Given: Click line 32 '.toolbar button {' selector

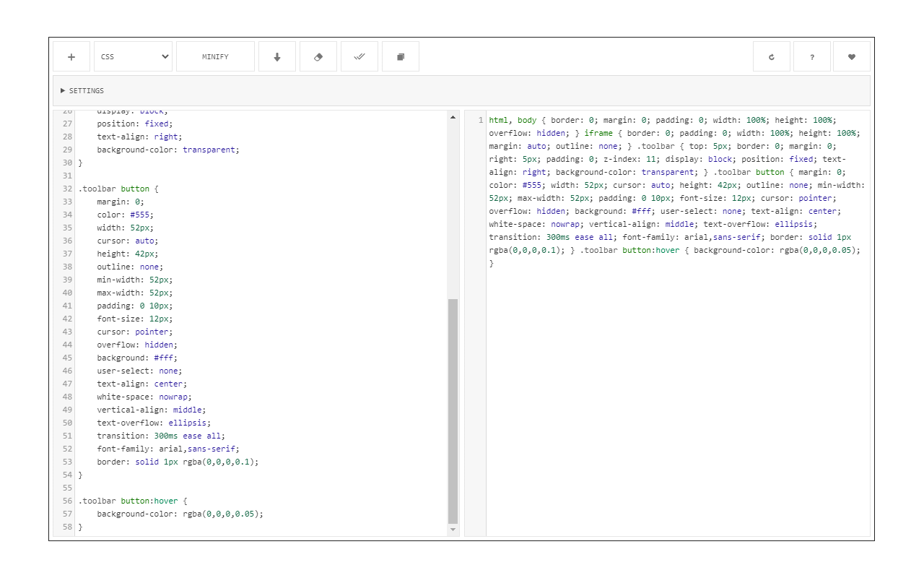Looking at the screenshot, I should click(x=118, y=189).
